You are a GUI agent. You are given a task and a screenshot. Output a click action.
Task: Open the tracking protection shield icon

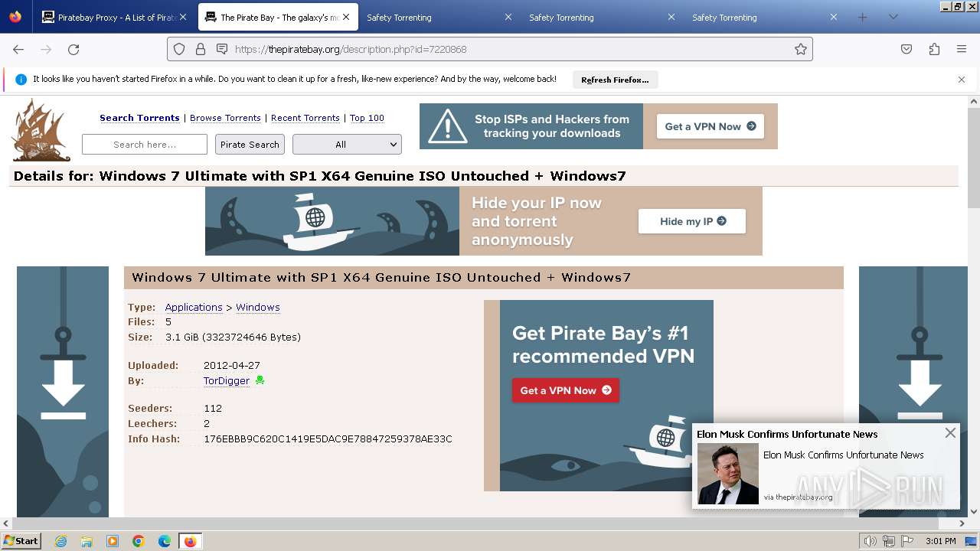[179, 49]
